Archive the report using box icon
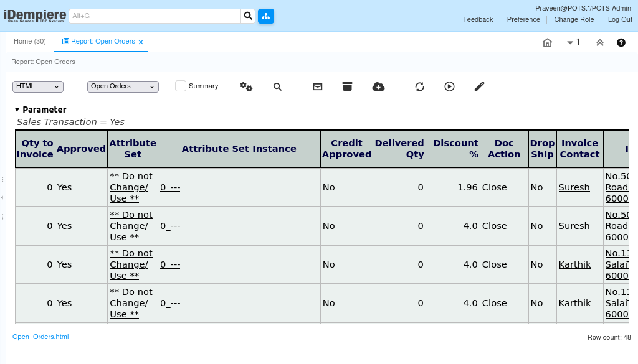 click(347, 86)
